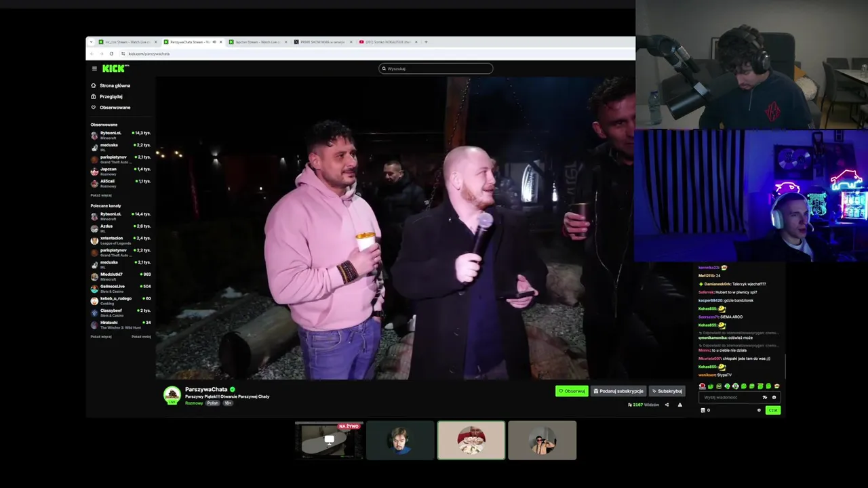
Task: Go back with the browser back arrow
Action: [x=92, y=54]
